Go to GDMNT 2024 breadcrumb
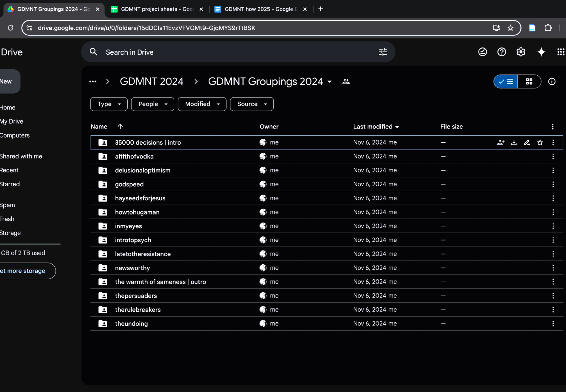This screenshot has height=392, width=566. tap(152, 82)
